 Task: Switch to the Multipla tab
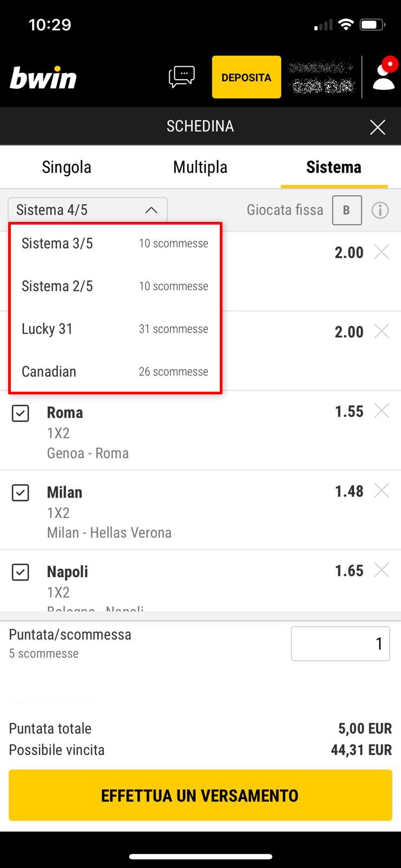200,167
